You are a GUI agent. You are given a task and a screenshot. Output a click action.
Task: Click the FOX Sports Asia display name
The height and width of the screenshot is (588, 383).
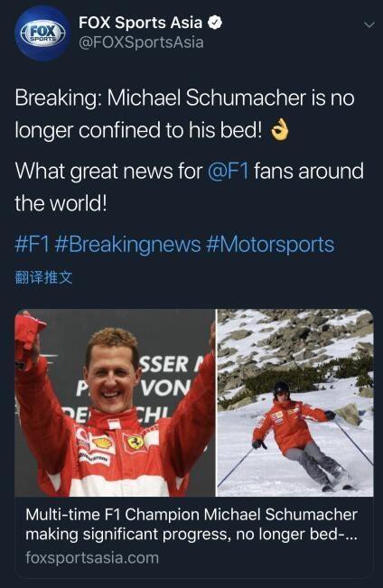coord(140,23)
